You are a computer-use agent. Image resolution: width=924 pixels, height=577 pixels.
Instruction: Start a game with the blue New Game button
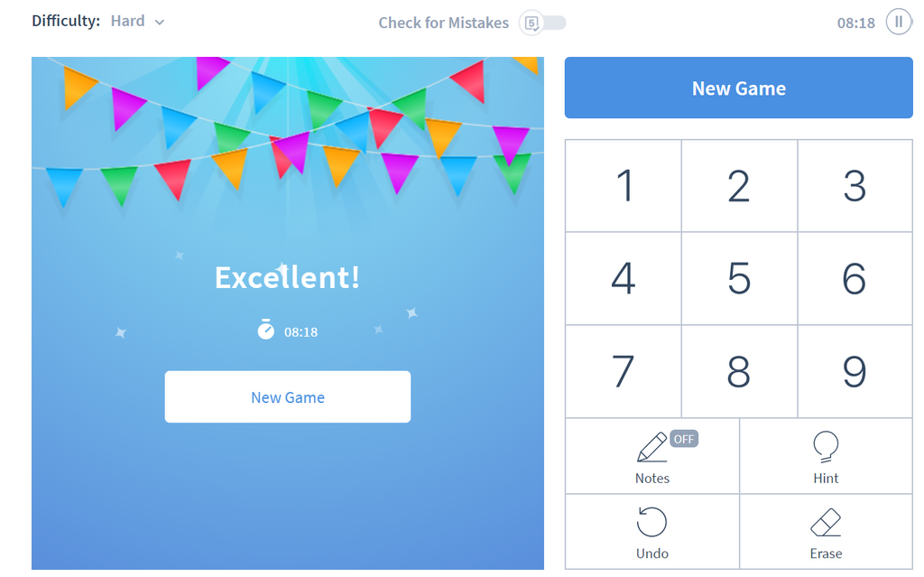[738, 88]
